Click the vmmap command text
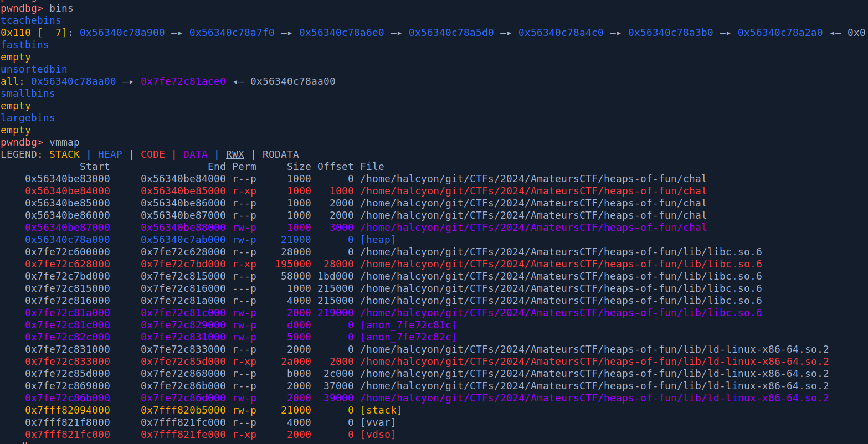The image size is (868, 444). tap(64, 142)
